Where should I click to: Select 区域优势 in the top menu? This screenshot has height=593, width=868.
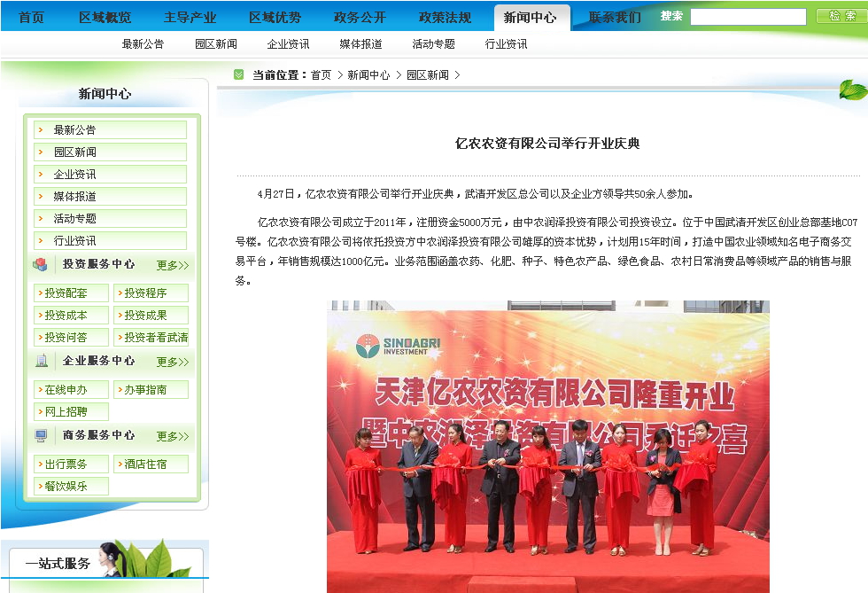tap(275, 18)
